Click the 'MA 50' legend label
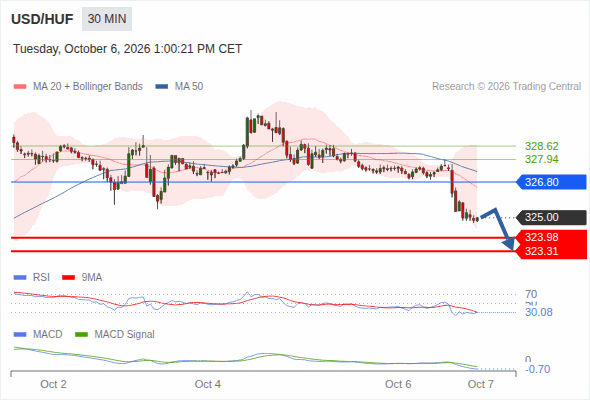This screenshot has height=400, width=590. 189,87
